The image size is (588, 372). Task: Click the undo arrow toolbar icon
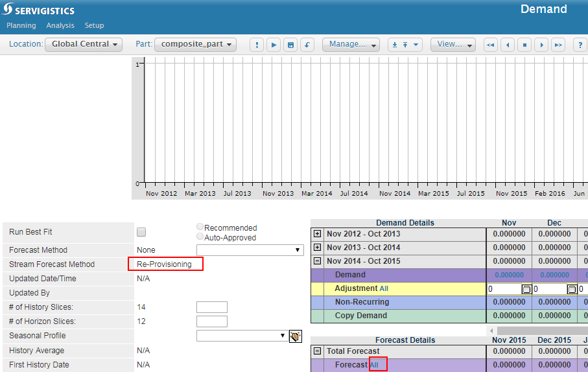(x=307, y=45)
